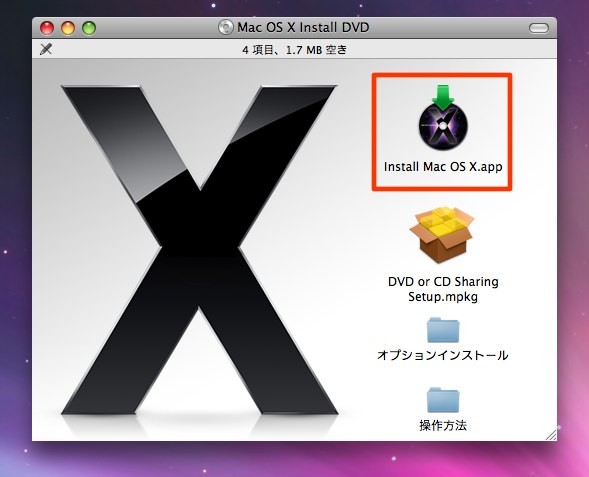Viewport: 589px width, 477px height.
Task: Click the window resize grip corner
Action: [x=551, y=435]
